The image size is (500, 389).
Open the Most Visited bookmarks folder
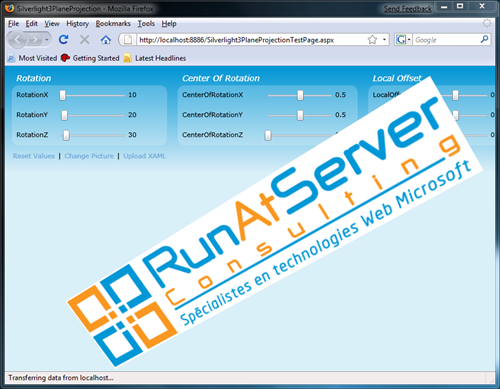coord(32,58)
